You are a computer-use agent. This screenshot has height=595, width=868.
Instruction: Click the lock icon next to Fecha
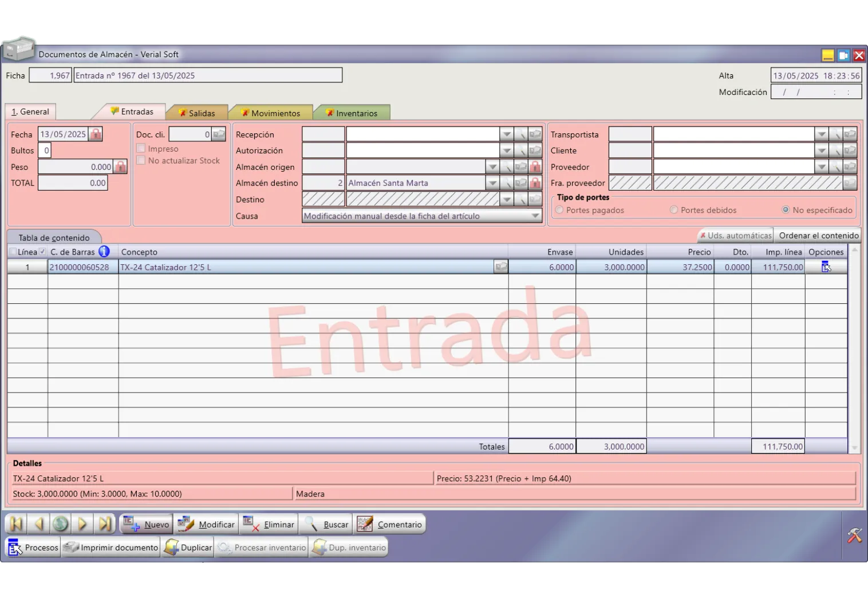click(x=96, y=134)
